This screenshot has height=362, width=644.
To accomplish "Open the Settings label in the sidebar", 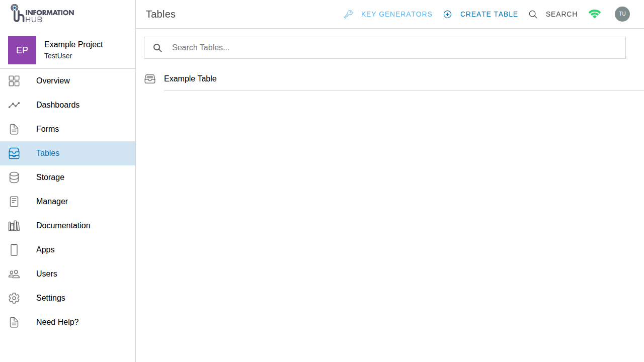I will tap(51, 298).
